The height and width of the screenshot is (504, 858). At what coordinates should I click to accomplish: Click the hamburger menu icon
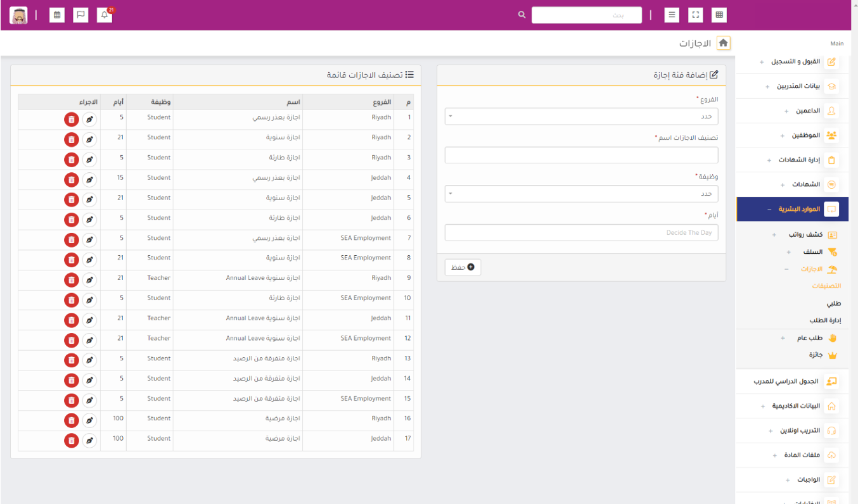point(672,15)
